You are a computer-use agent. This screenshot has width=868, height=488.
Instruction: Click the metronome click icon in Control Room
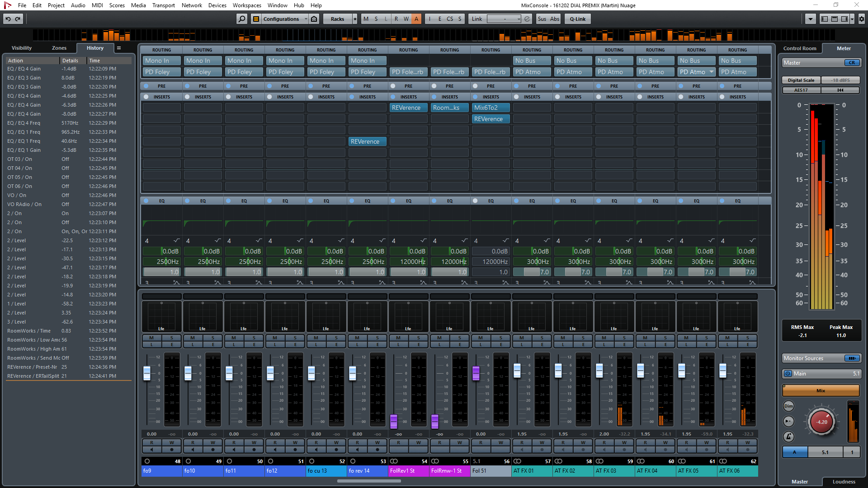(788, 437)
